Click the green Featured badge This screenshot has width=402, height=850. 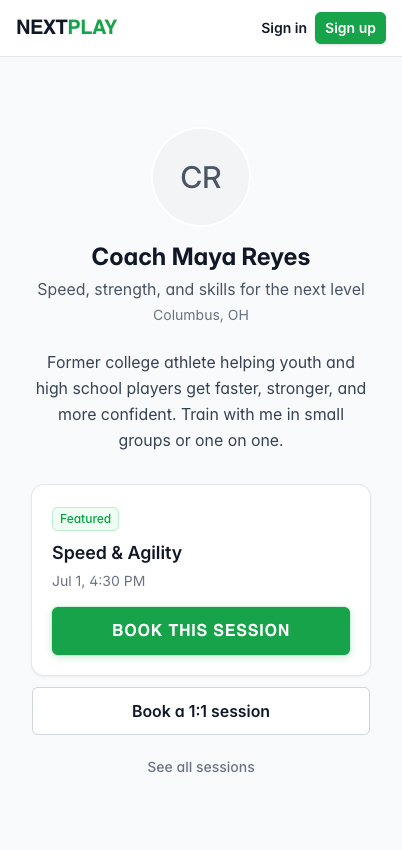pos(86,519)
